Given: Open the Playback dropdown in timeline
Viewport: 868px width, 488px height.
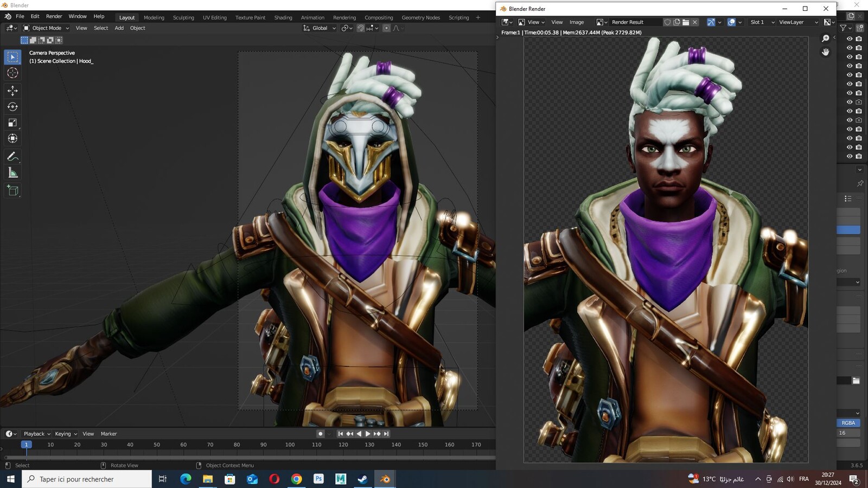Looking at the screenshot, I should (37, 434).
